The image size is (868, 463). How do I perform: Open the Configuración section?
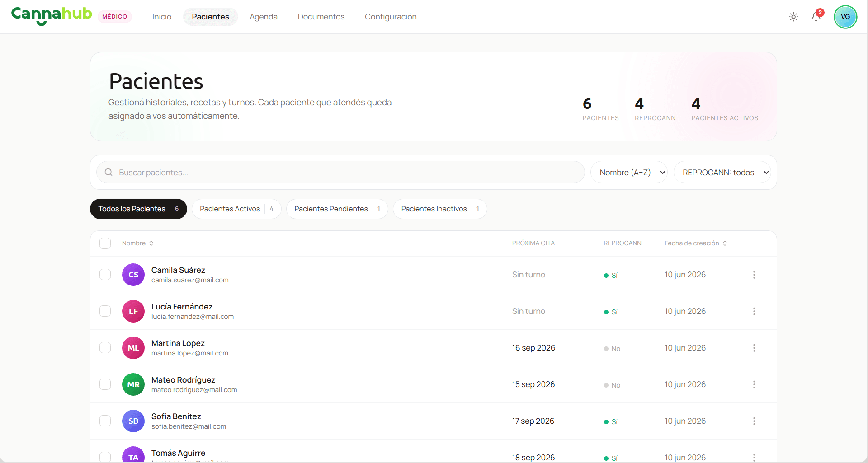[x=391, y=17]
